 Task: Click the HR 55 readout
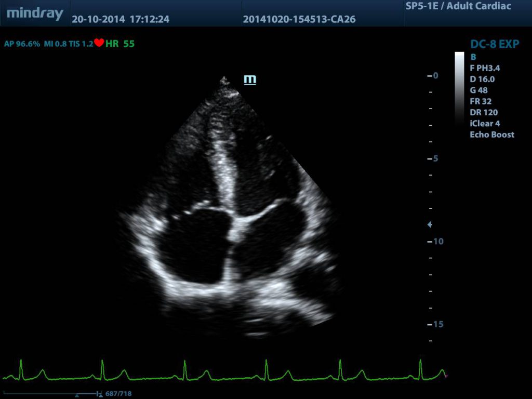119,44
